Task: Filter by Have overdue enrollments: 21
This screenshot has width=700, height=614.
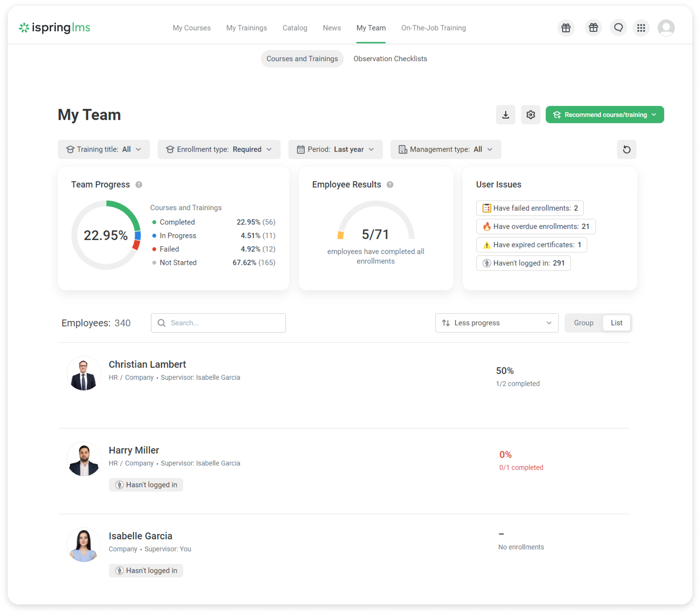Action: pos(536,226)
